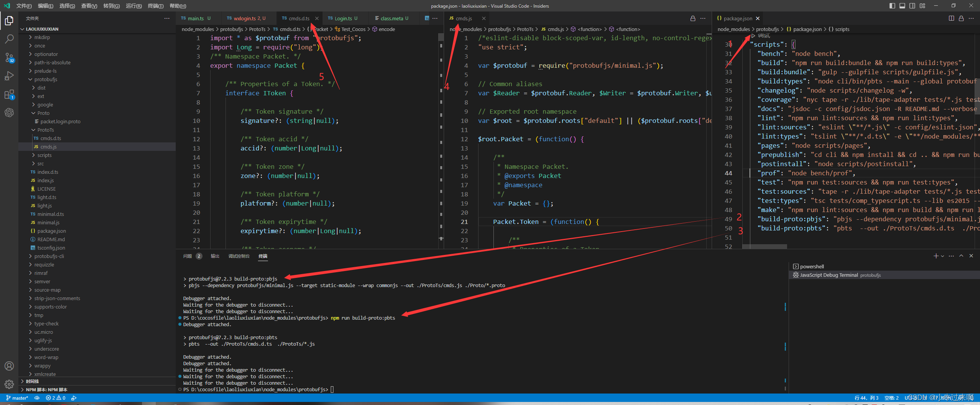The width and height of the screenshot is (980, 405).
Task: Close the terminal panel
Action: [971, 256]
